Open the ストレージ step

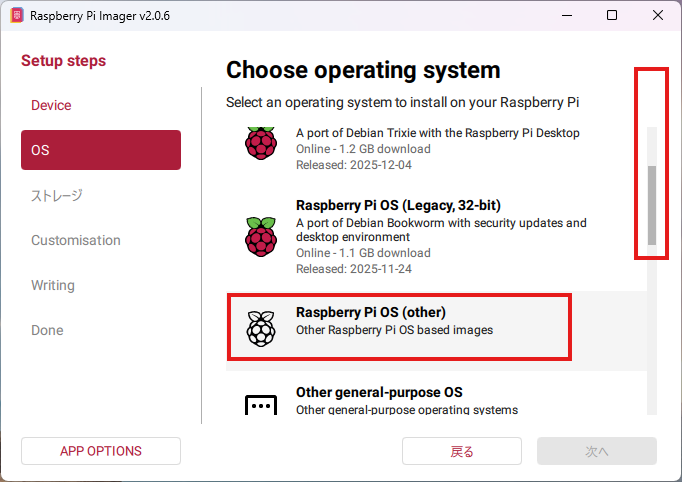pos(57,195)
